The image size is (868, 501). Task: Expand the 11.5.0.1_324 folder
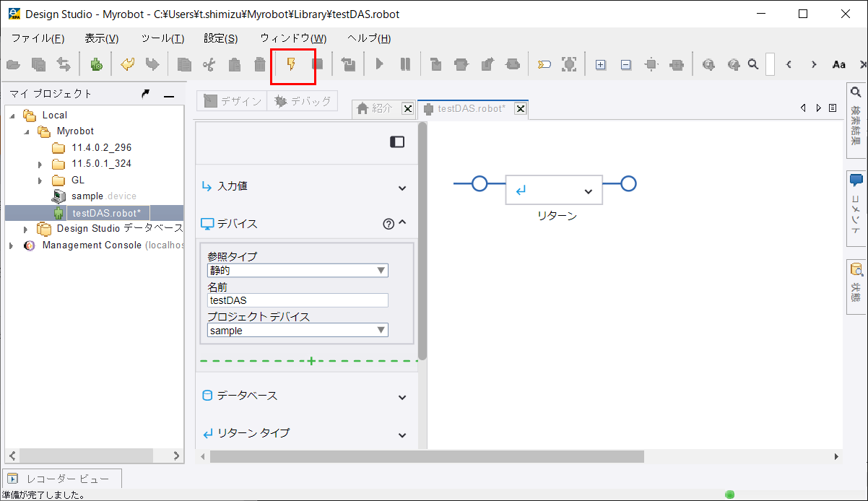(x=40, y=164)
